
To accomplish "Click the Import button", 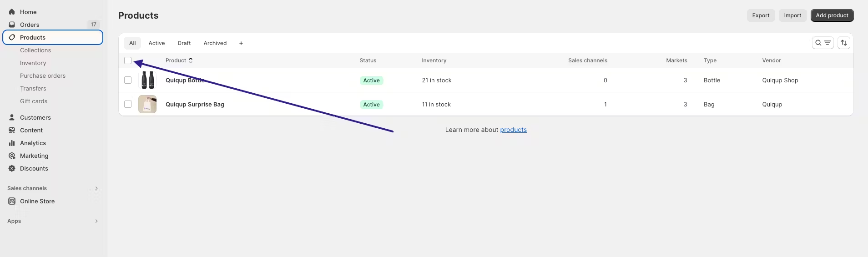I will tap(792, 15).
